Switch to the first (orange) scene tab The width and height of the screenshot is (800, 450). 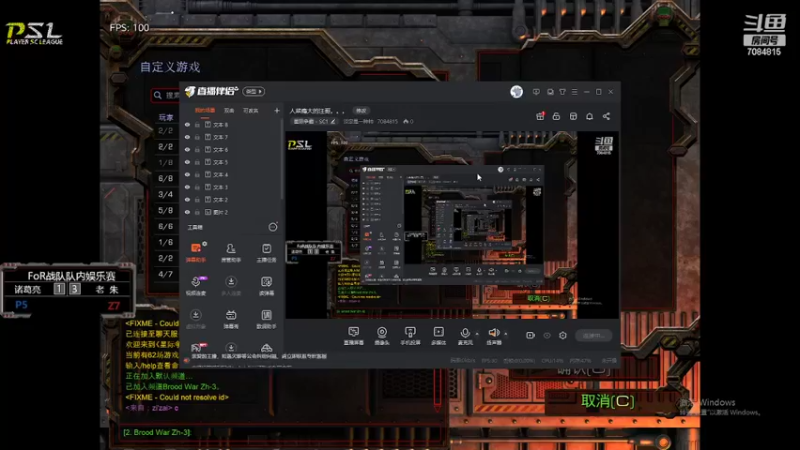[205, 111]
